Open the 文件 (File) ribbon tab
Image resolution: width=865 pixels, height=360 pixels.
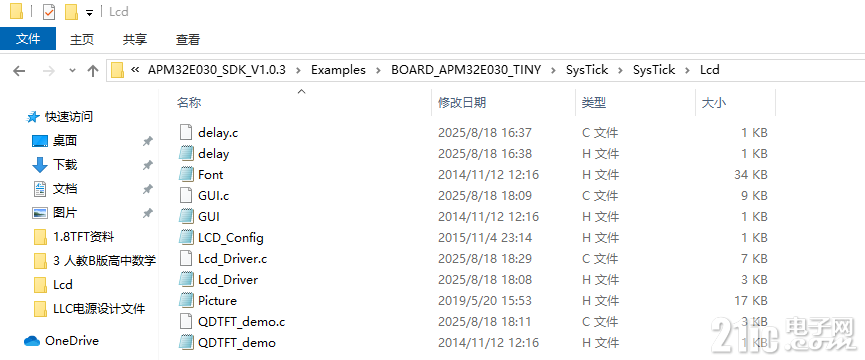(28, 39)
